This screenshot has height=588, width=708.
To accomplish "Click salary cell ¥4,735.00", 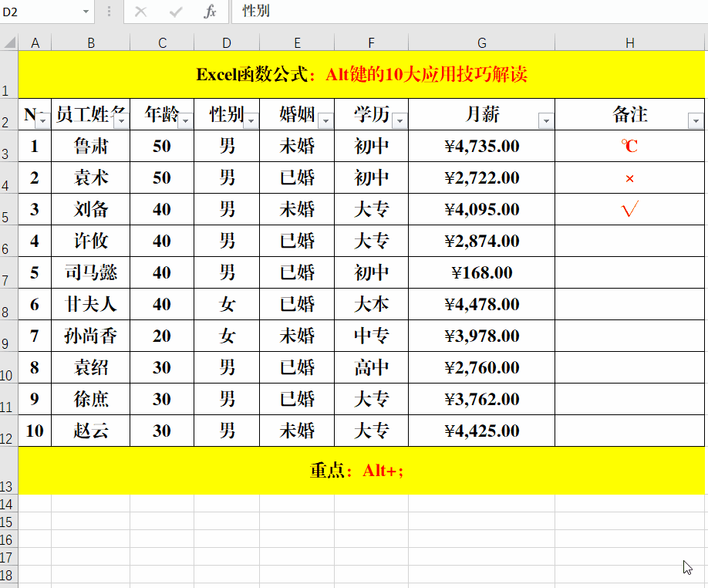I will (x=482, y=146).
